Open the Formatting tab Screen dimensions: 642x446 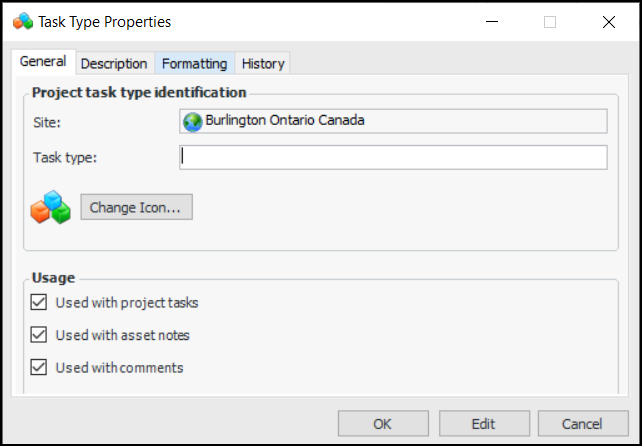(194, 63)
